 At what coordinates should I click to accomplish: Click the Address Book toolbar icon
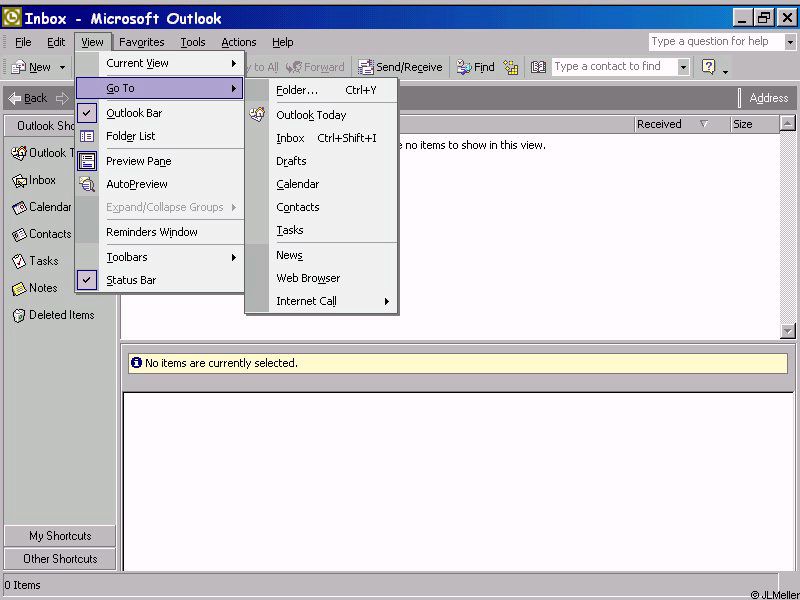(538, 67)
